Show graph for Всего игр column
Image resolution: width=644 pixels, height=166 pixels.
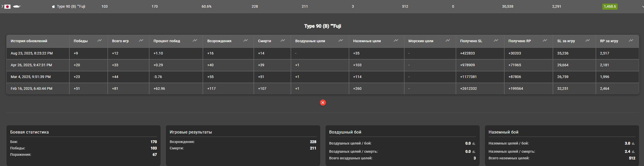pyautogui.click(x=141, y=41)
